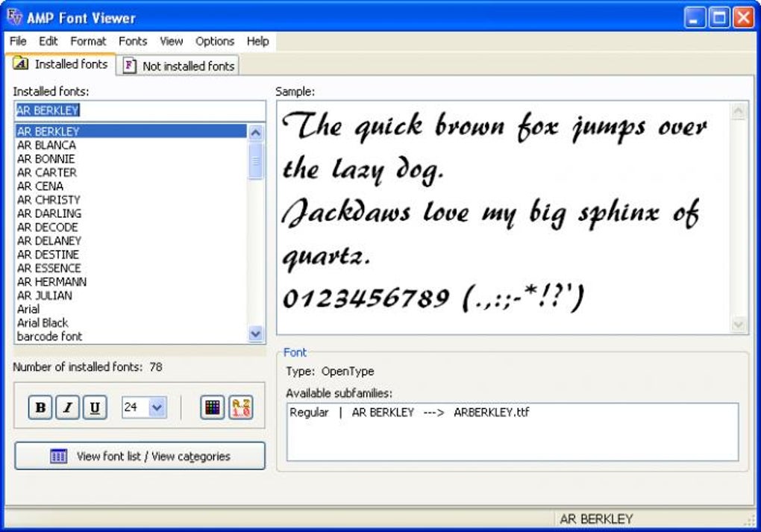Switch to the Not installed fonts tab
This screenshot has height=532, width=761.
pos(178,66)
